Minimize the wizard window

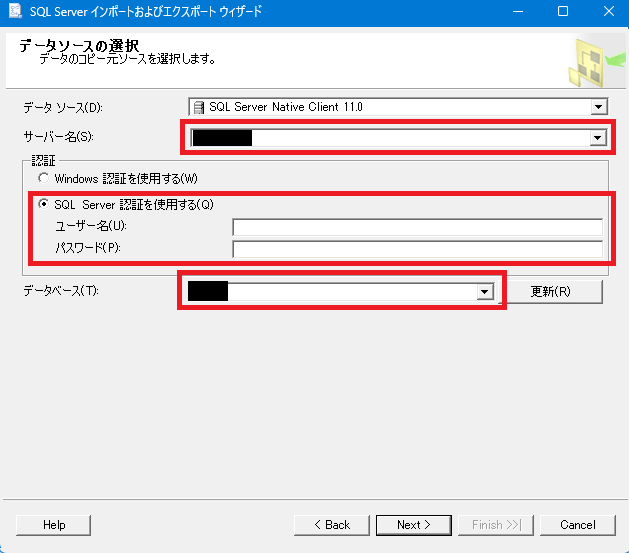coord(518,11)
